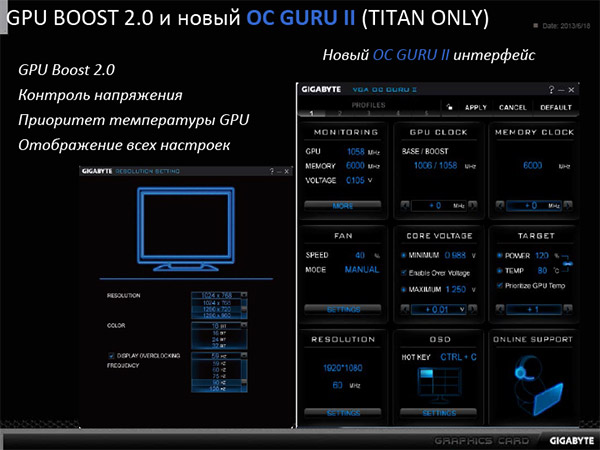Click the 1.250 maximum voltage value
This screenshot has width=600, height=450.
(456, 289)
